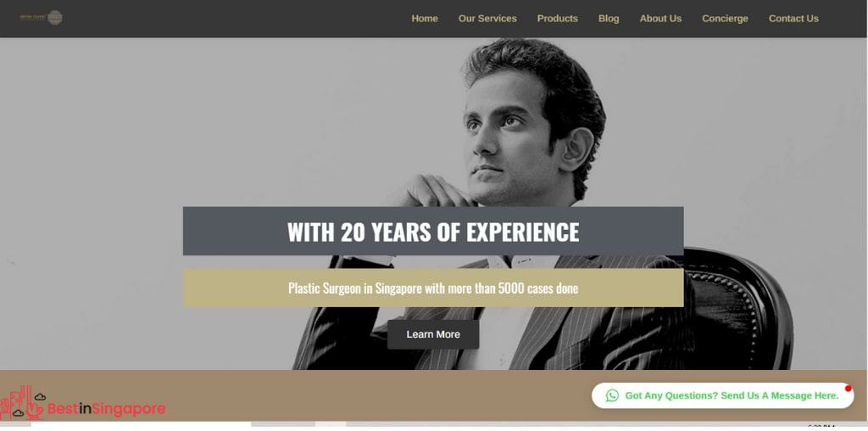Open the About Us menu

660,19
